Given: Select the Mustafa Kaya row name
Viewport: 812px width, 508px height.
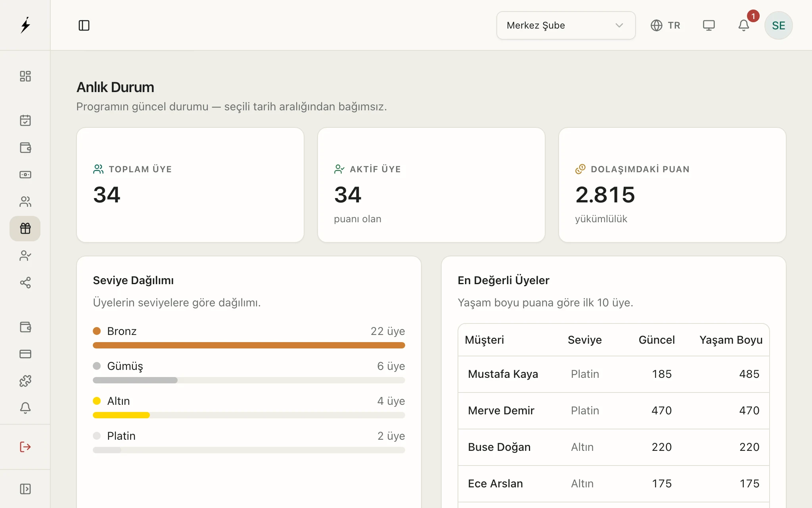Looking at the screenshot, I should coord(503,374).
